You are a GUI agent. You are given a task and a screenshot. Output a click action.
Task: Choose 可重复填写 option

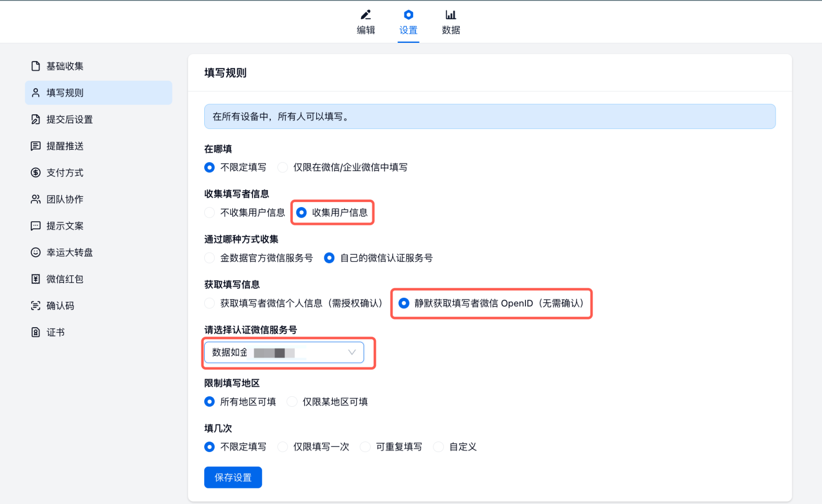click(365, 447)
